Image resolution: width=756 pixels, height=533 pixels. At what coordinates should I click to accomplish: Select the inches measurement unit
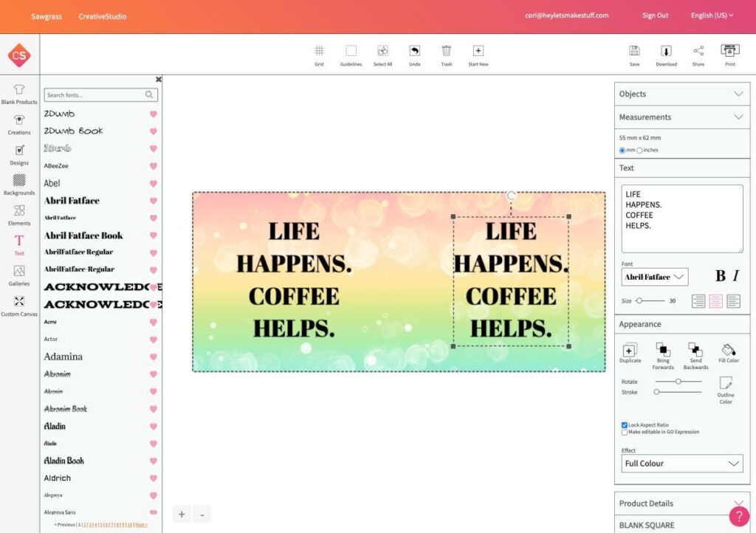pyautogui.click(x=639, y=151)
